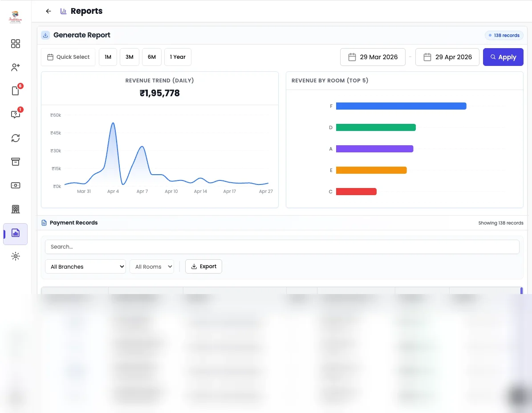This screenshot has width=532, height=413.
Task: Open the payments cash sidebar icon
Action: pyautogui.click(x=15, y=185)
